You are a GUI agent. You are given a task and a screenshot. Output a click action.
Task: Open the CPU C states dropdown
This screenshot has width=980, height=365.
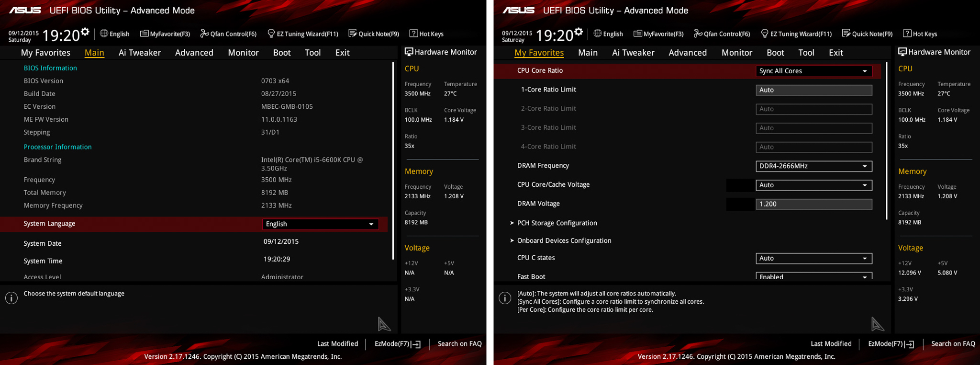click(814, 258)
